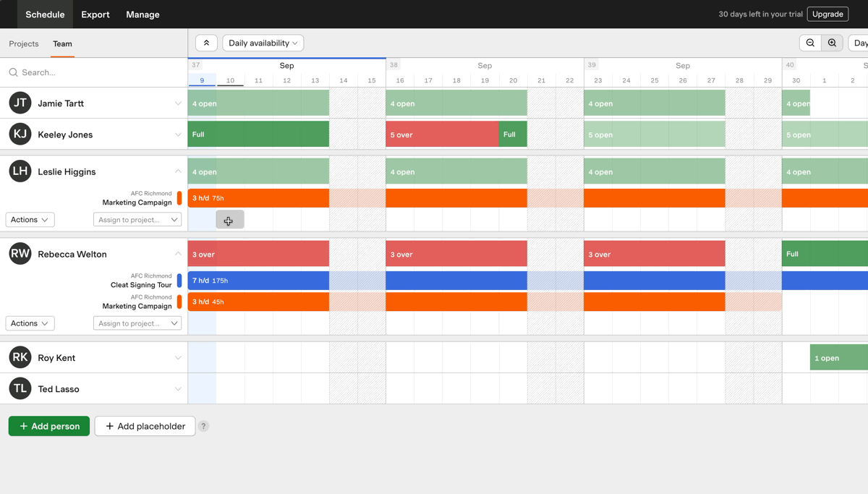Screen dimensions: 868x494
Task: Click week number 38 marker
Action: point(394,65)
